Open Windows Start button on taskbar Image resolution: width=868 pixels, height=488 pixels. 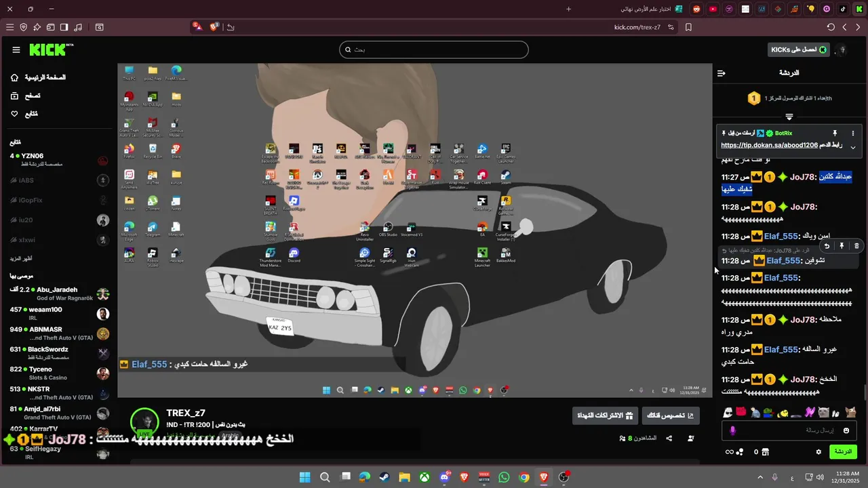coord(304,477)
